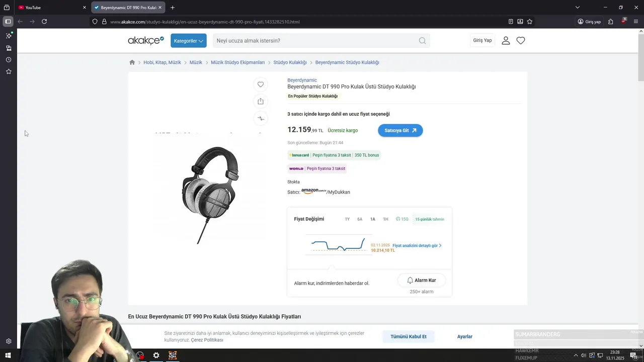
Task: Open Müzik Stüdyo Ekipmanları breadcrumb
Action: pyautogui.click(x=237, y=62)
